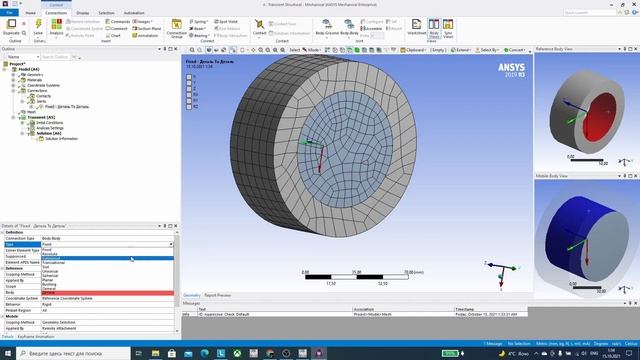Viewport: 640px width, 360px height.
Task: Switch to the Selection ribbon tab
Action: 107,13
